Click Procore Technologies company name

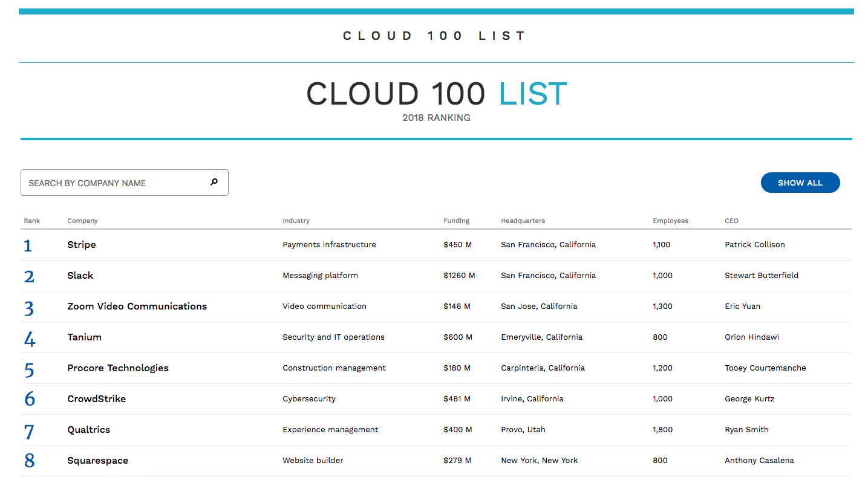[x=118, y=368]
